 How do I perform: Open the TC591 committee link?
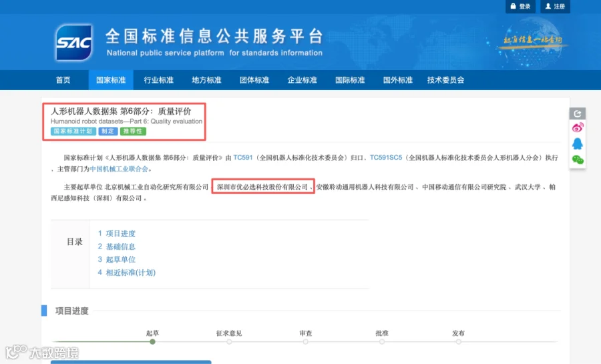pyautogui.click(x=243, y=158)
